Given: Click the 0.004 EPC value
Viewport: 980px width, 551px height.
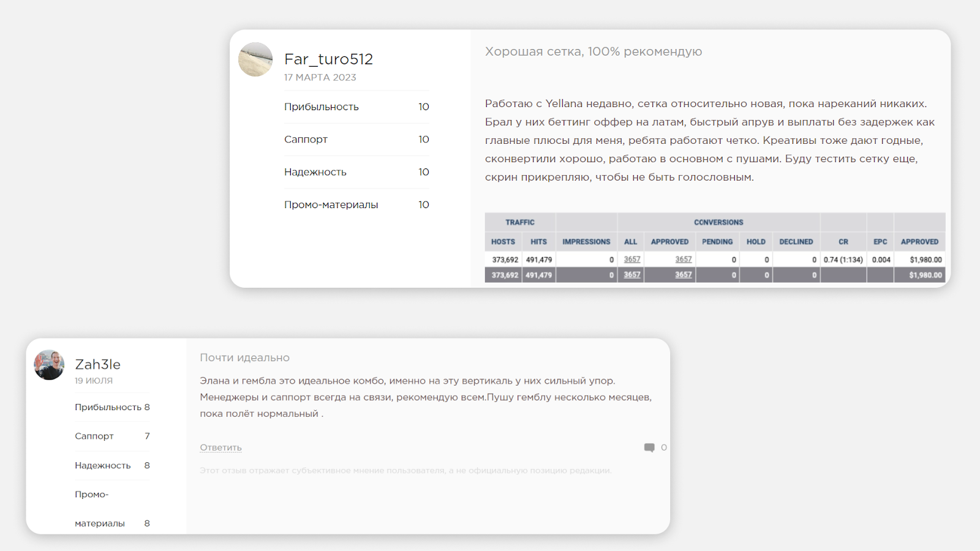Looking at the screenshot, I should click(x=881, y=260).
